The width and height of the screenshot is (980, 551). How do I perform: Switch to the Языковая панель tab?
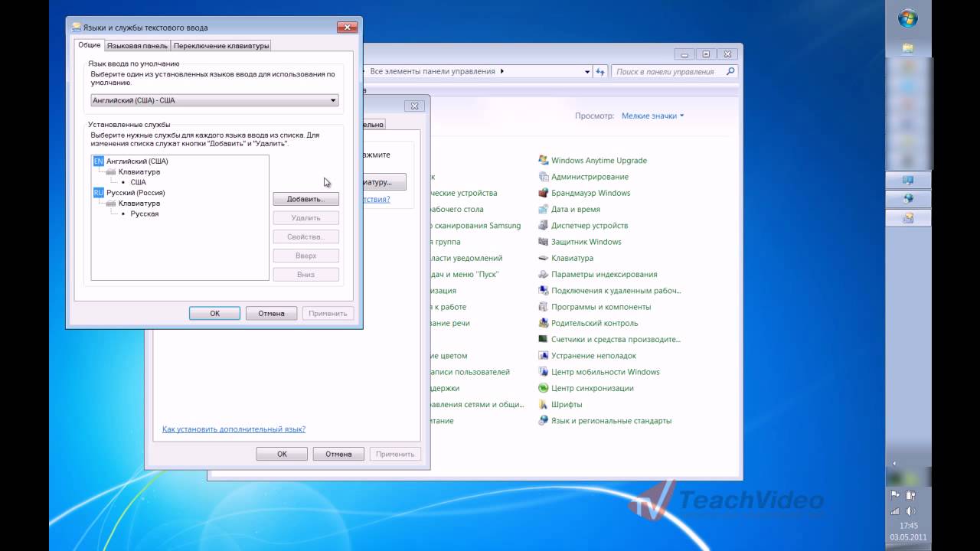click(137, 46)
